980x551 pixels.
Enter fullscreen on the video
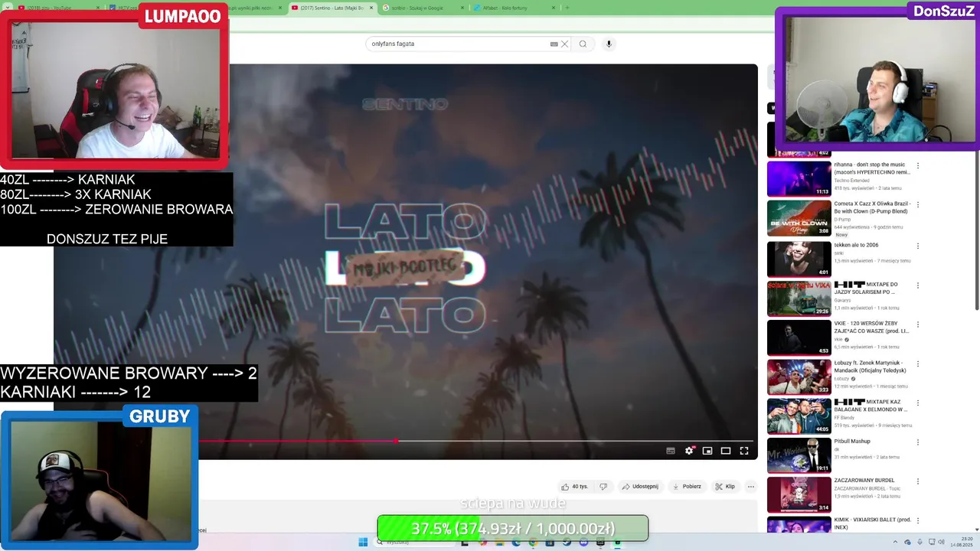click(x=744, y=451)
